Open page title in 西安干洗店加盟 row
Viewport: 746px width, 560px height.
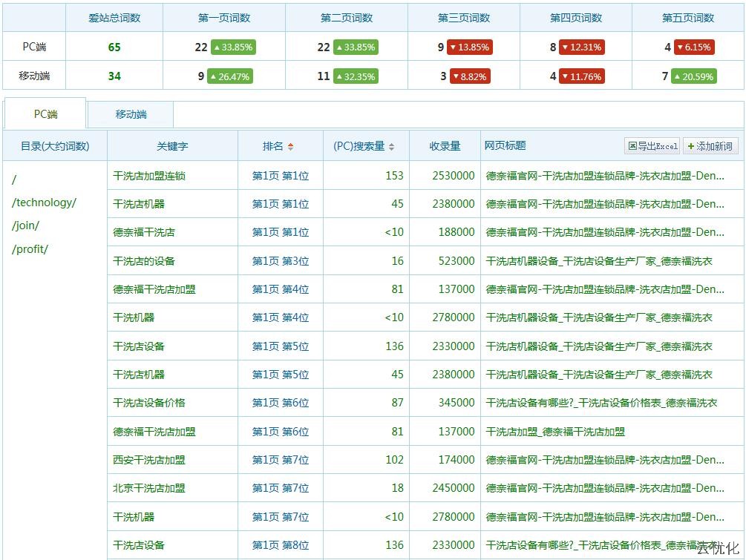[x=605, y=460]
